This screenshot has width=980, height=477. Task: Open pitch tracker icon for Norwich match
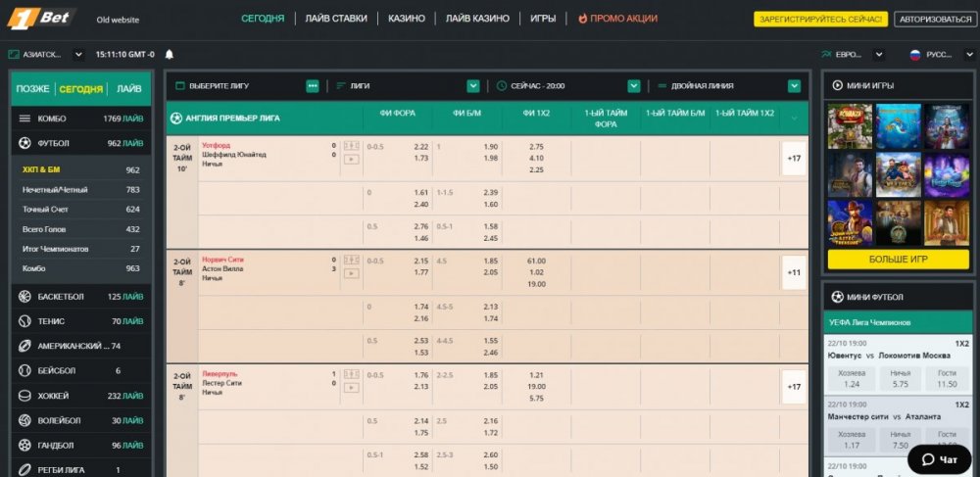351,260
